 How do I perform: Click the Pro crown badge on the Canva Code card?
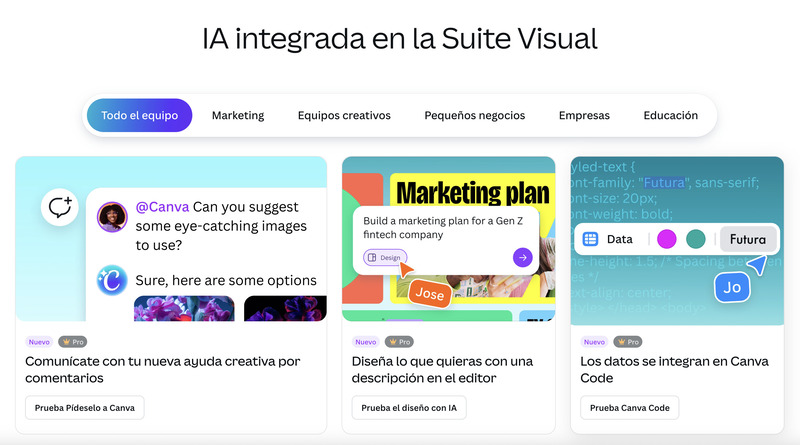(628, 342)
